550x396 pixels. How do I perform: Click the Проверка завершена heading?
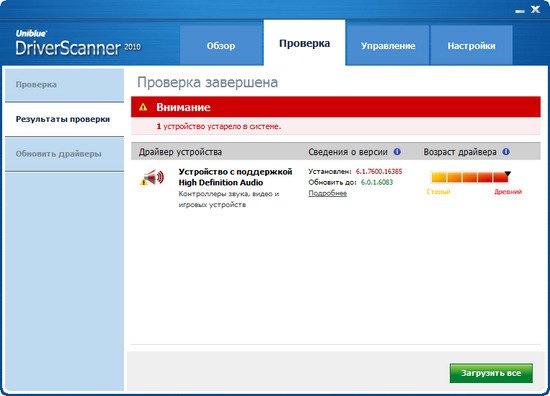pos(208,82)
